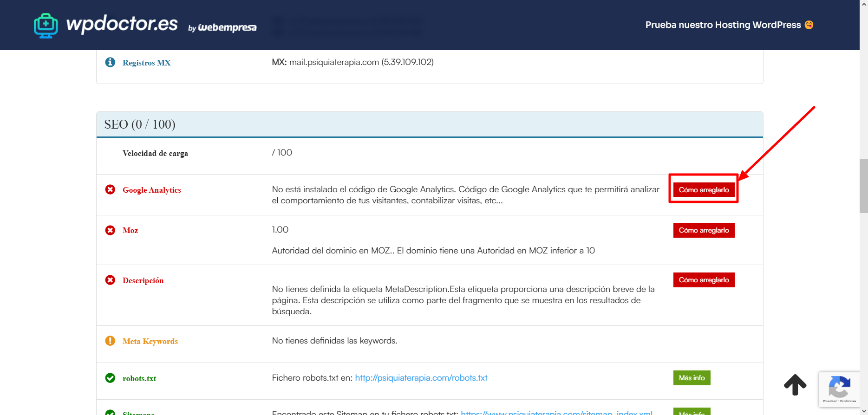
Task: Click the red error icon for Moz
Action: [x=110, y=230]
